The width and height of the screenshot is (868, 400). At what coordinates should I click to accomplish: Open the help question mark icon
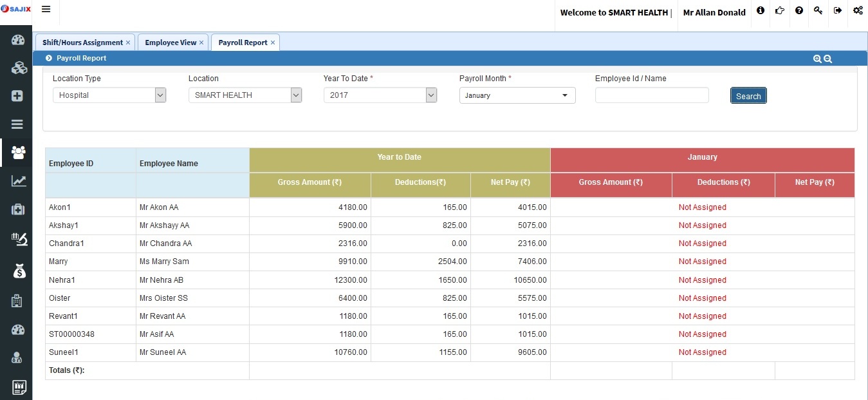(799, 11)
